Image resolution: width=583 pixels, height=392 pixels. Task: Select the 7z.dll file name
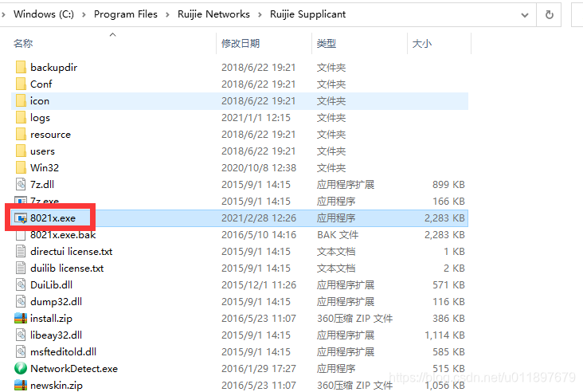(42, 185)
